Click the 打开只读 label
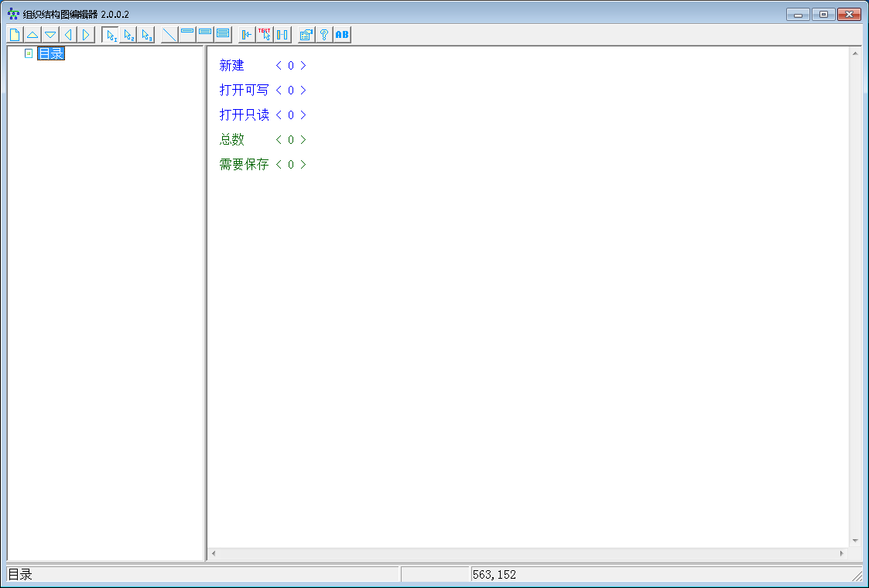Image resolution: width=869 pixels, height=588 pixels. 244,115
